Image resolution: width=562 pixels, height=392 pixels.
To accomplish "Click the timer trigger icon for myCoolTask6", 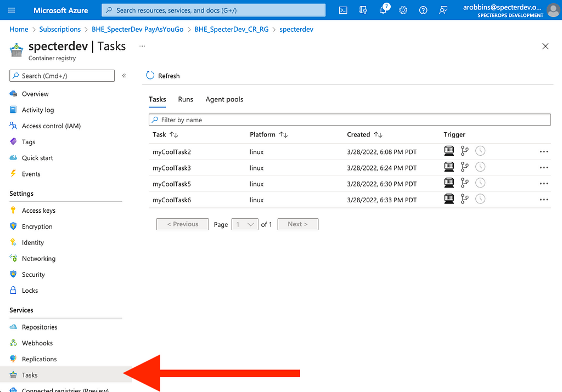I will (x=480, y=198).
